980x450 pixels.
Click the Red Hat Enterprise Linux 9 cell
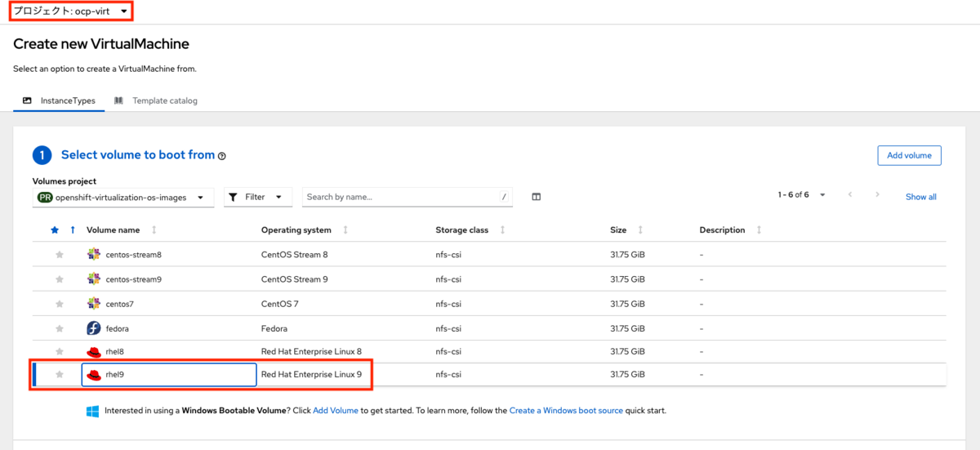(311, 375)
